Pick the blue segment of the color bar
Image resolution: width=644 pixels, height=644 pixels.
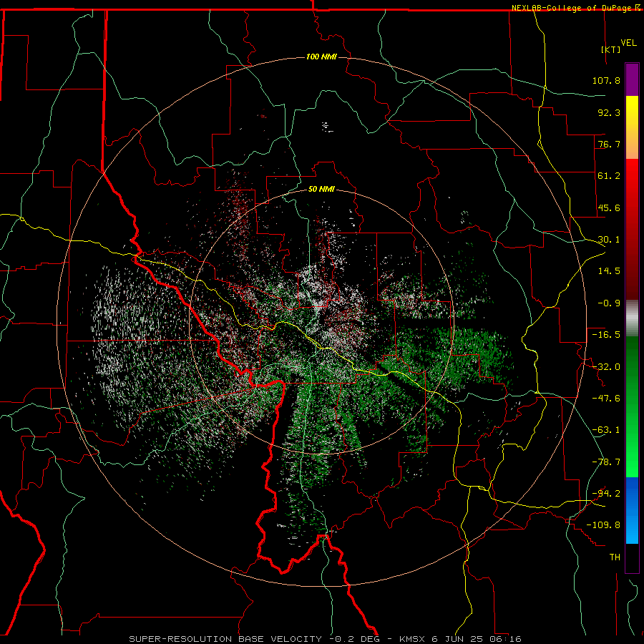(x=632, y=510)
